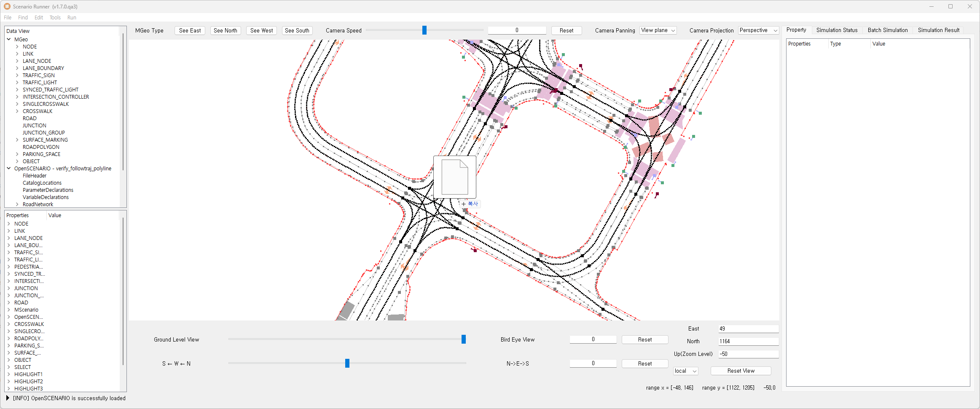Click the See North button
The width and height of the screenshot is (980, 409).
[x=226, y=31]
